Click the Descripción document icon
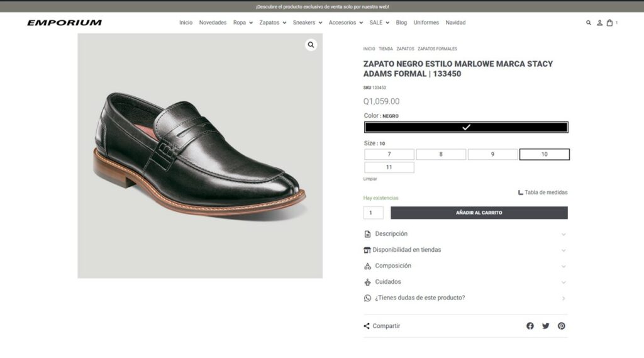The height and width of the screenshot is (358, 644). point(367,234)
